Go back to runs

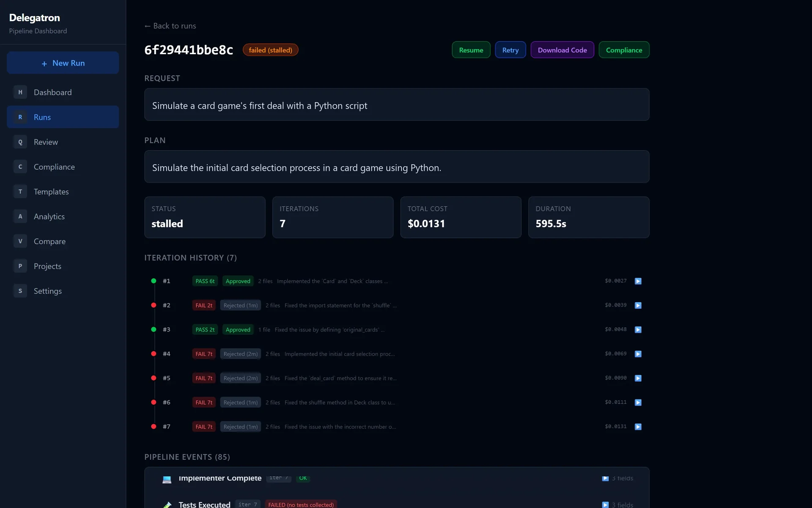[x=170, y=26]
